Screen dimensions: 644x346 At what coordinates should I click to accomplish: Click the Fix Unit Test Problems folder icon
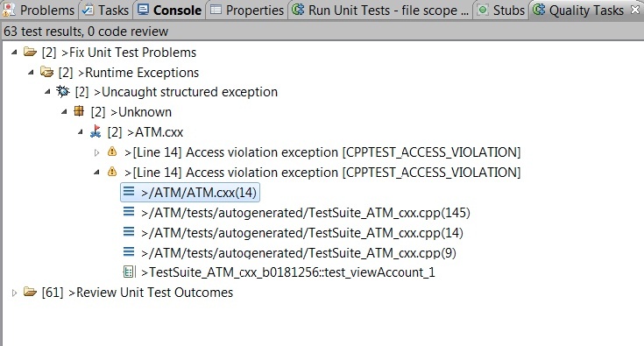click(x=30, y=52)
